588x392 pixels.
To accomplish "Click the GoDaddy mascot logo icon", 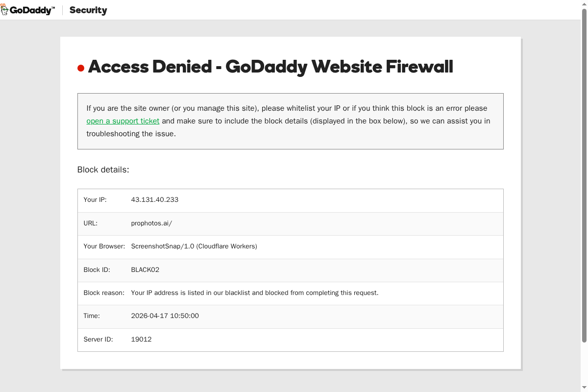I will (x=4, y=9).
